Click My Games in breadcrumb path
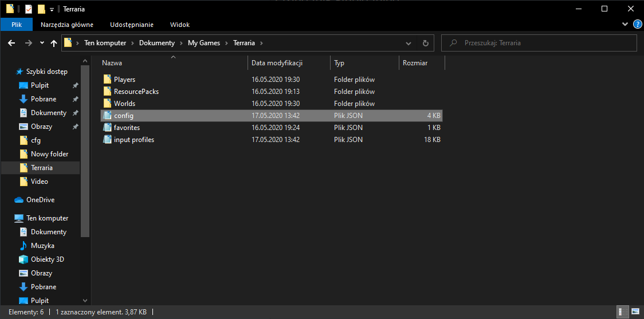Viewport: 644px width, 319px height. coord(204,43)
